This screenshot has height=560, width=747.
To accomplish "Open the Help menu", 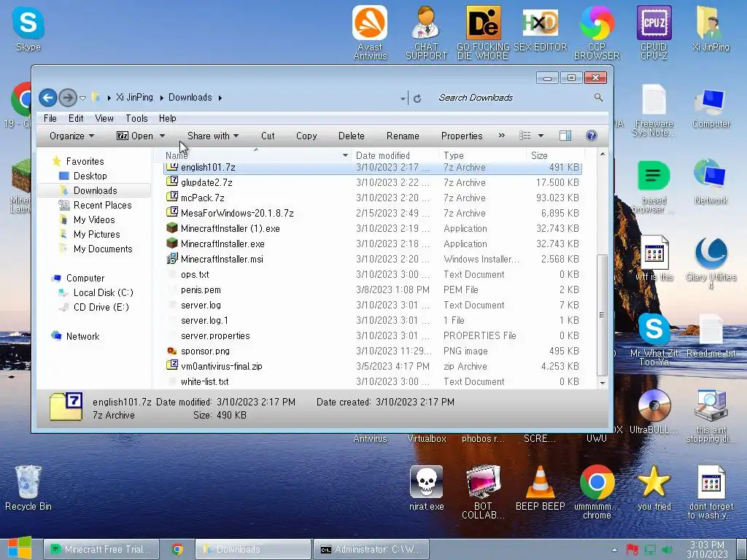I will [167, 118].
